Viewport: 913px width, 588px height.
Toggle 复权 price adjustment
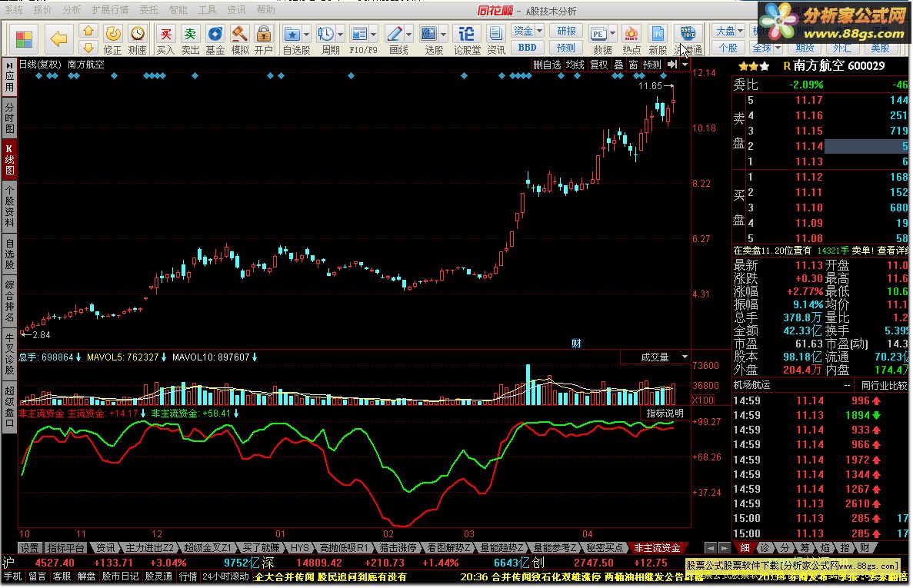coord(598,65)
